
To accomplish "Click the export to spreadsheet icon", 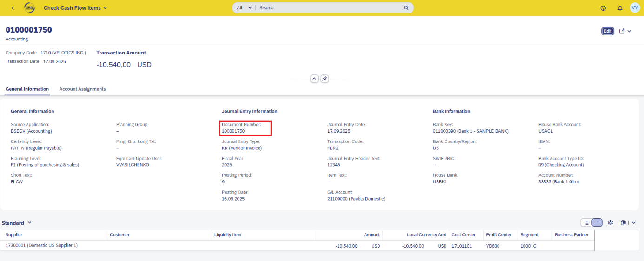I will [624, 223].
